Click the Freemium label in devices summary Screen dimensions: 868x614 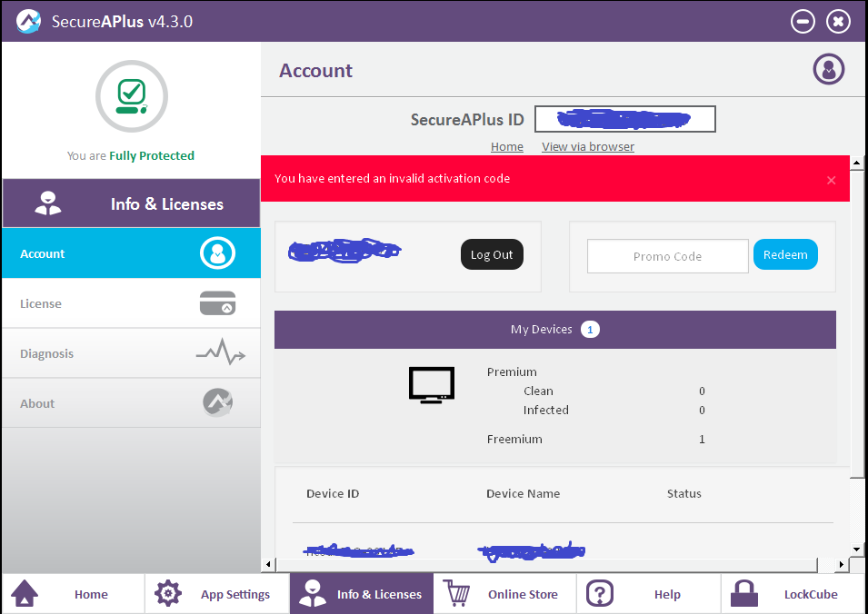[514, 440]
